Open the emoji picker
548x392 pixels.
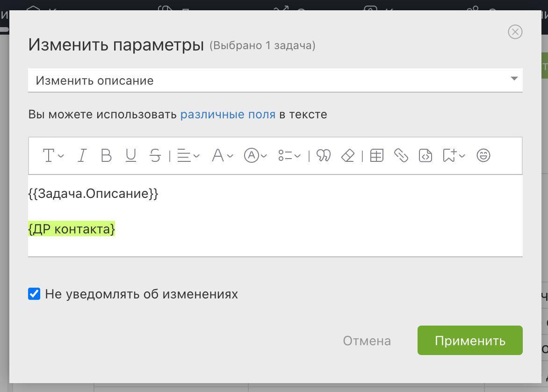tap(483, 155)
